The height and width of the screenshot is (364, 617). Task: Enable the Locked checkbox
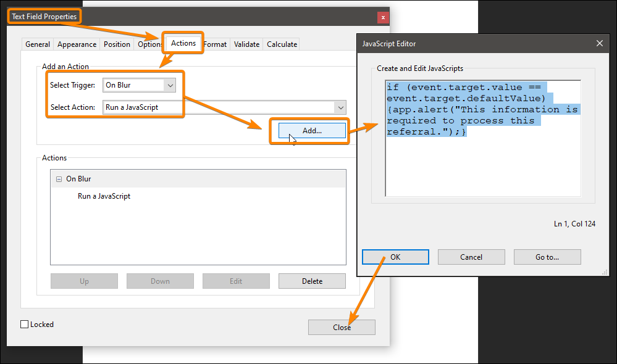click(23, 324)
